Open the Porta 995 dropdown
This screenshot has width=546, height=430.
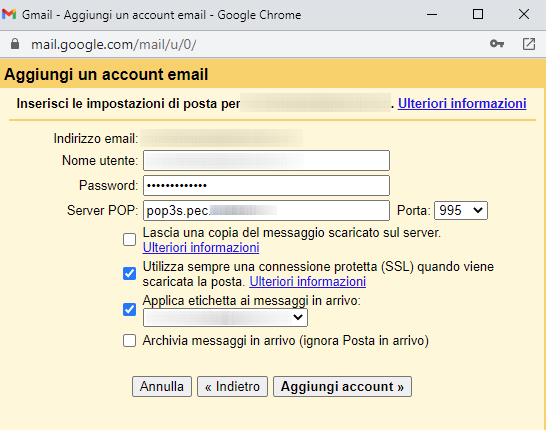[461, 210]
